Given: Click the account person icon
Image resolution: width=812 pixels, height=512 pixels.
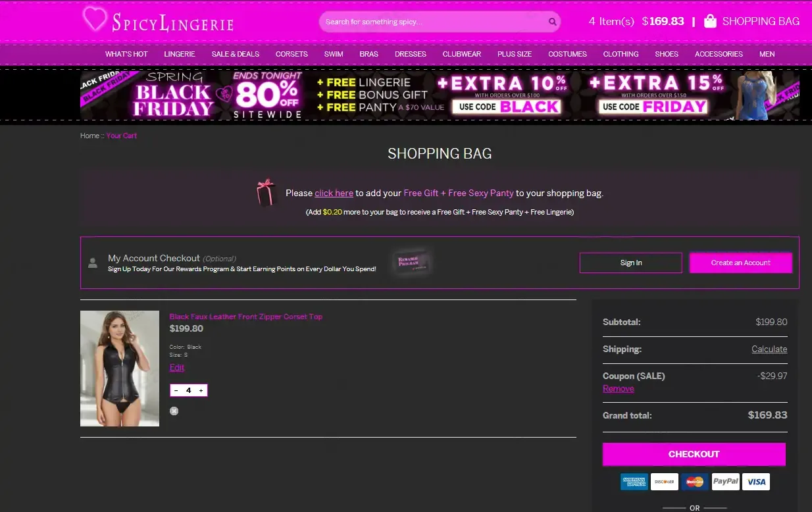Looking at the screenshot, I should click(x=93, y=263).
